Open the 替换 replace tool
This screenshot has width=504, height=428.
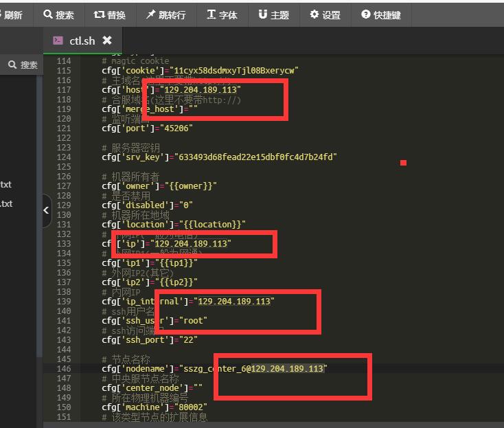pos(109,14)
